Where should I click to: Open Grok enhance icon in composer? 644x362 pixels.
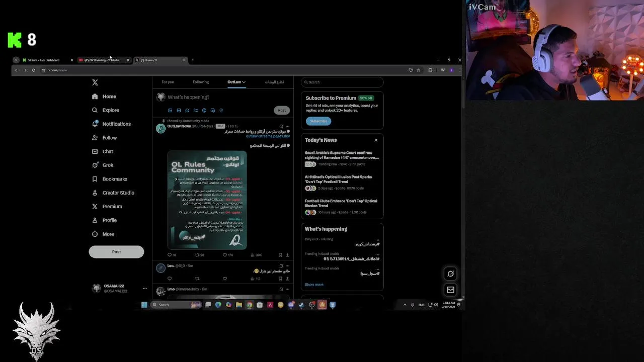pyautogui.click(x=187, y=111)
